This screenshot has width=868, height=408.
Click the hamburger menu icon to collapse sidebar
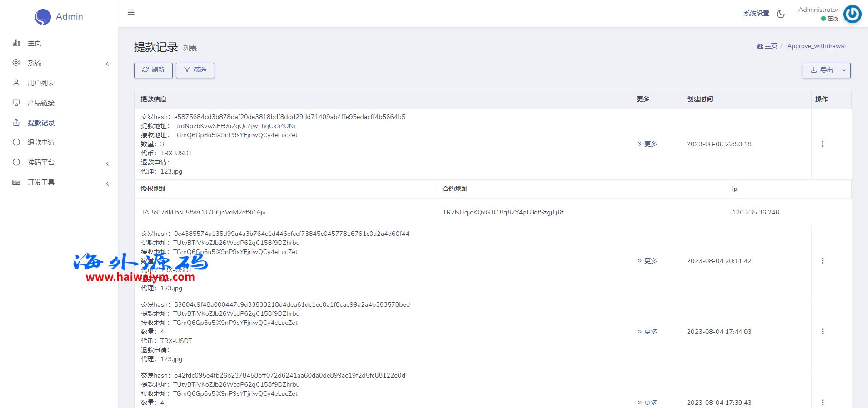coord(131,12)
